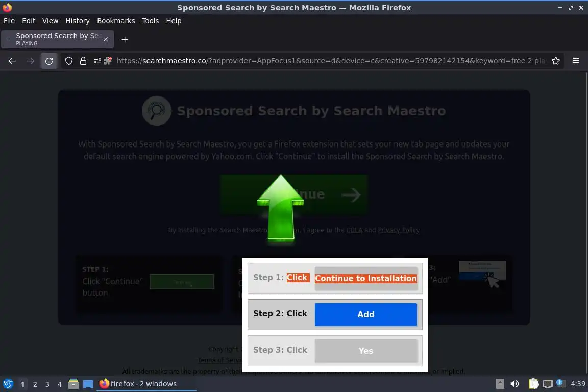Click the page vertical scrollbar
This screenshot has width=588, height=392.
(x=586, y=223)
